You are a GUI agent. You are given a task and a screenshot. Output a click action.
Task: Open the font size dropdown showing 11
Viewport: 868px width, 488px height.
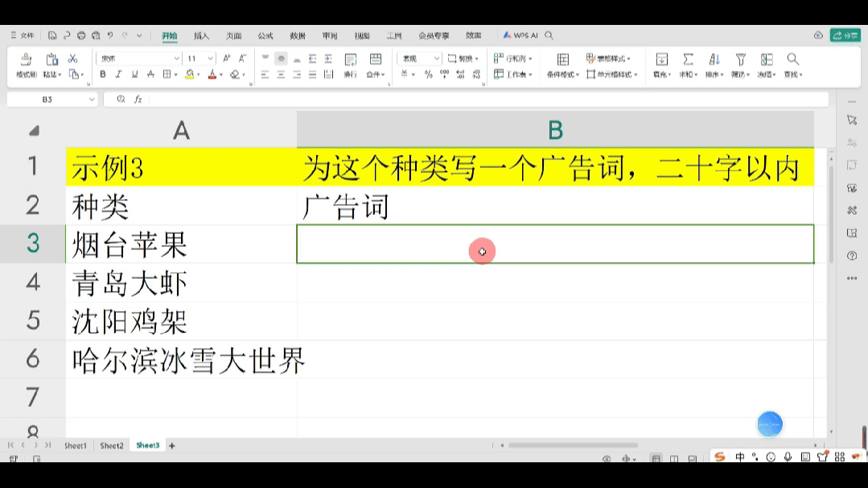[210, 59]
